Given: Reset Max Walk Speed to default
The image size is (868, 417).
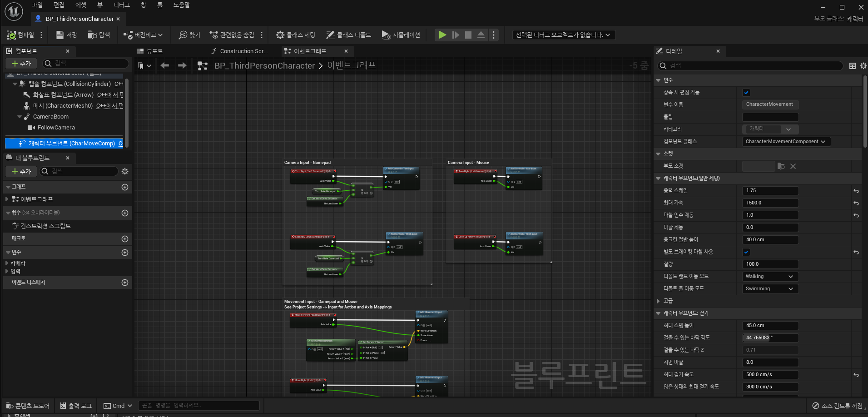Looking at the screenshot, I should (x=856, y=375).
